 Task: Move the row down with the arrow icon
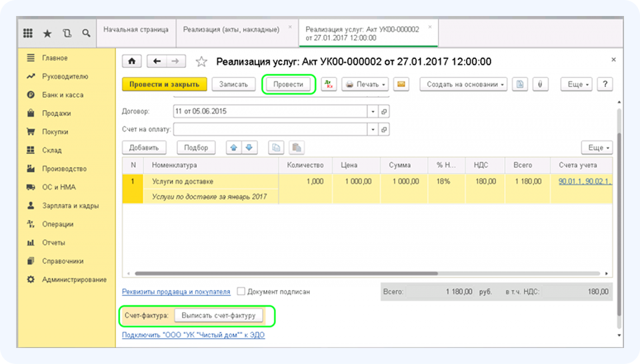[x=249, y=148]
